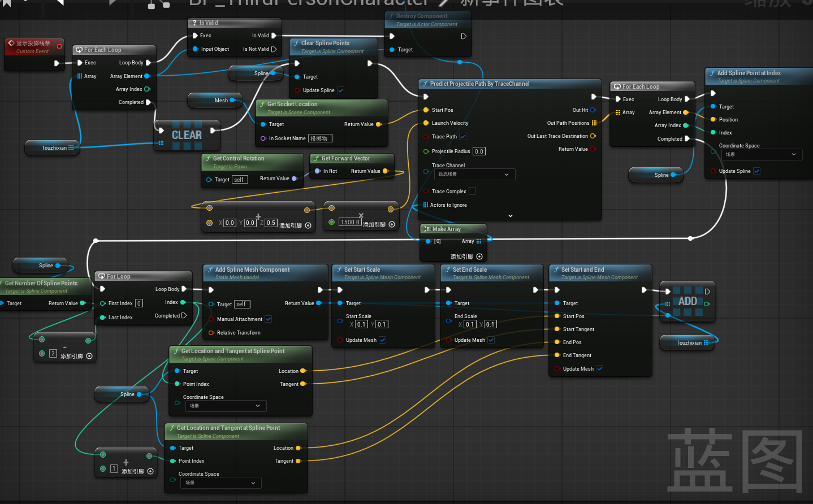Click the Out Hit pin on Predict Projectile Path
813x504 pixels.
tap(593, 110)
